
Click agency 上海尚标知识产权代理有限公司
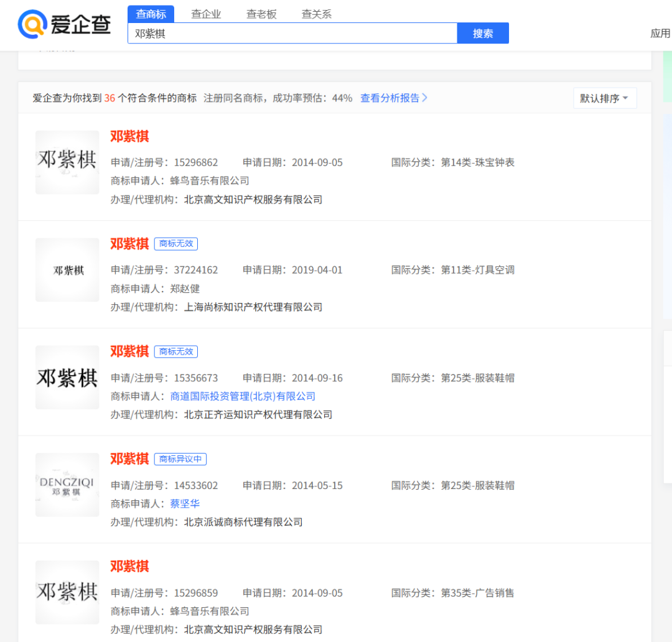[253, 307]
